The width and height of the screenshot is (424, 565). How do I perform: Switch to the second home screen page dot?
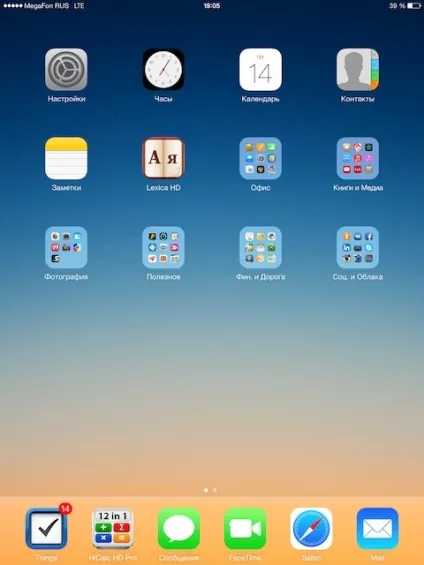coord(215,490)
